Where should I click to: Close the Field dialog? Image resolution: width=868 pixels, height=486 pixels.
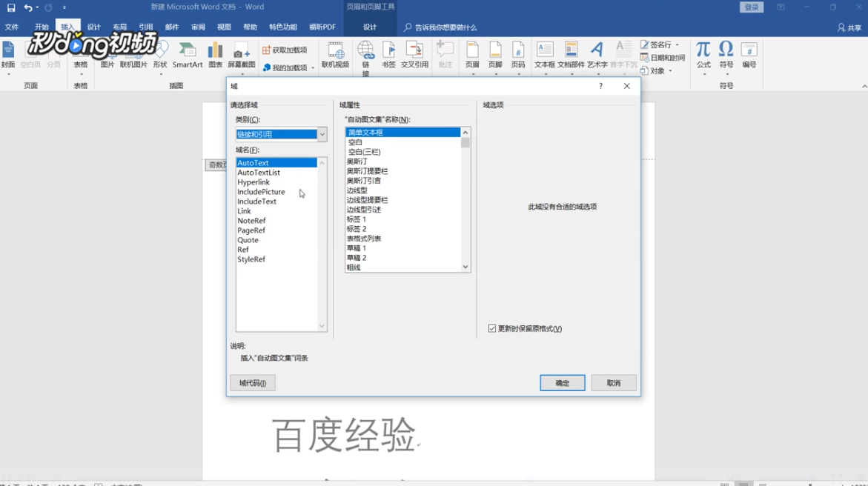pyautogui.click(x=626, y=86)
